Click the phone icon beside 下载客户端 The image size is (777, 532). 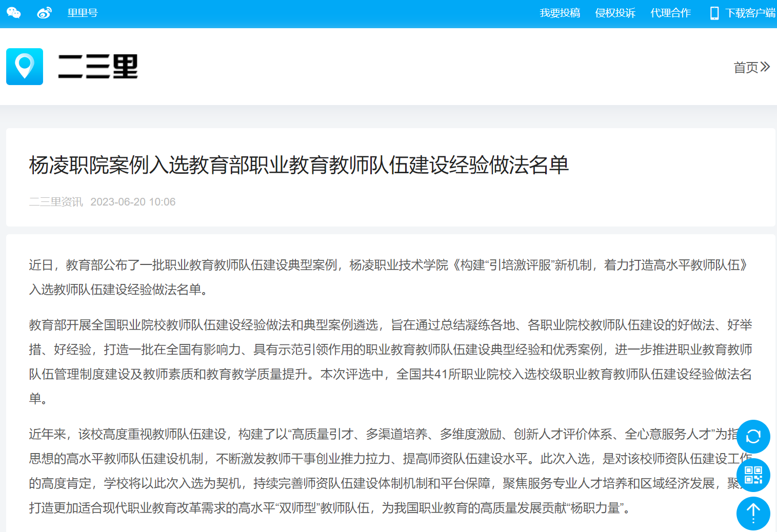click(714, 13)
